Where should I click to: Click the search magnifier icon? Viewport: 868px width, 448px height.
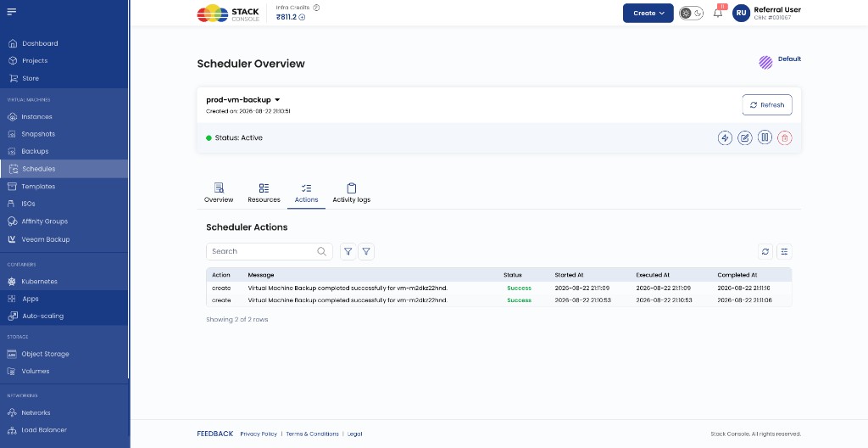[321, 252]
